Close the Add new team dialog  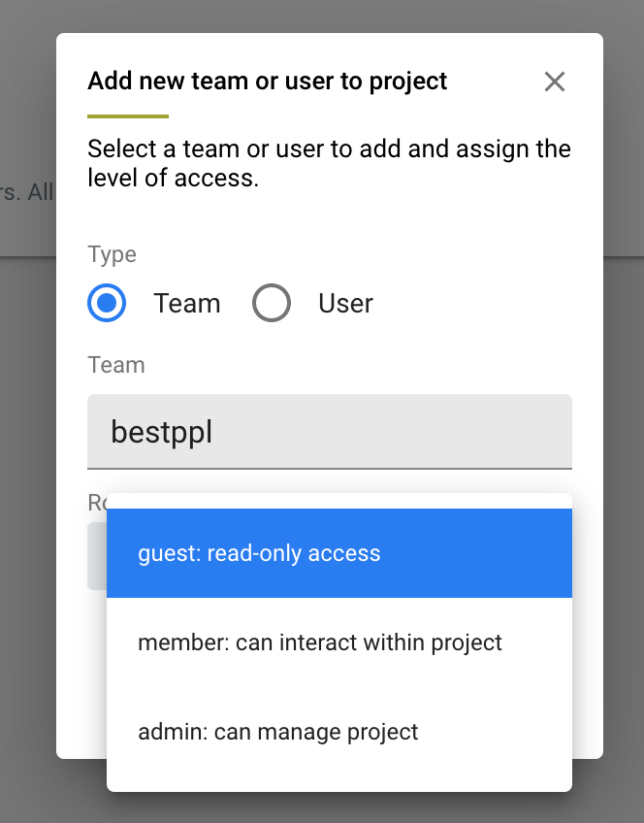click(554, 82)
